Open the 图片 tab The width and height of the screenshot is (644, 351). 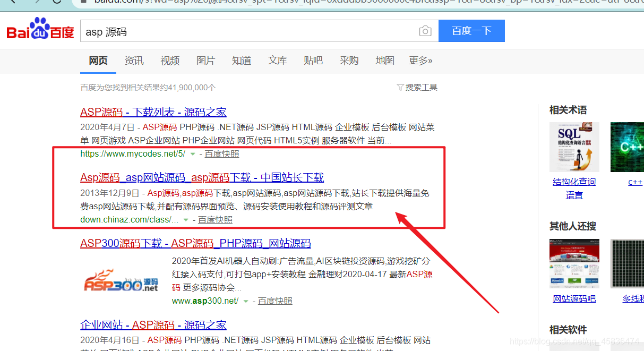click(x=205, y=61)
